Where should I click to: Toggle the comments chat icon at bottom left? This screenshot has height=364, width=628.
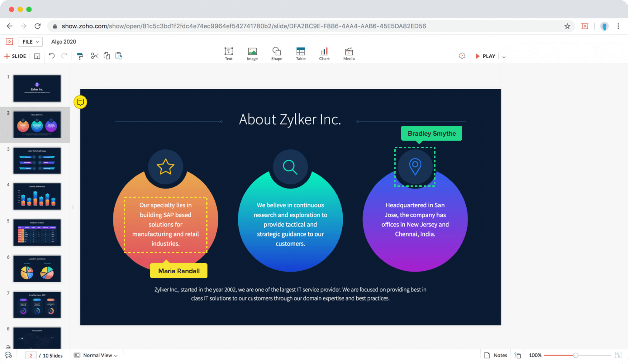(x=8, y=355)
